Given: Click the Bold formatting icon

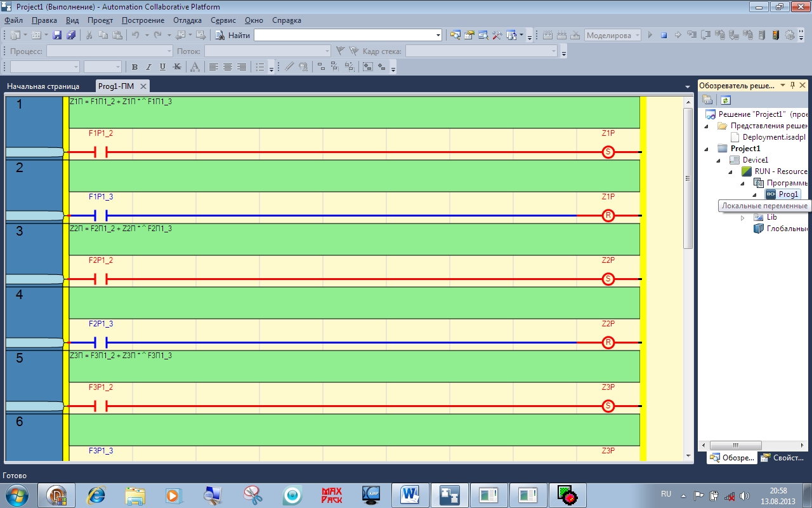Looking at the screenshot, I should tap(134, 67).
